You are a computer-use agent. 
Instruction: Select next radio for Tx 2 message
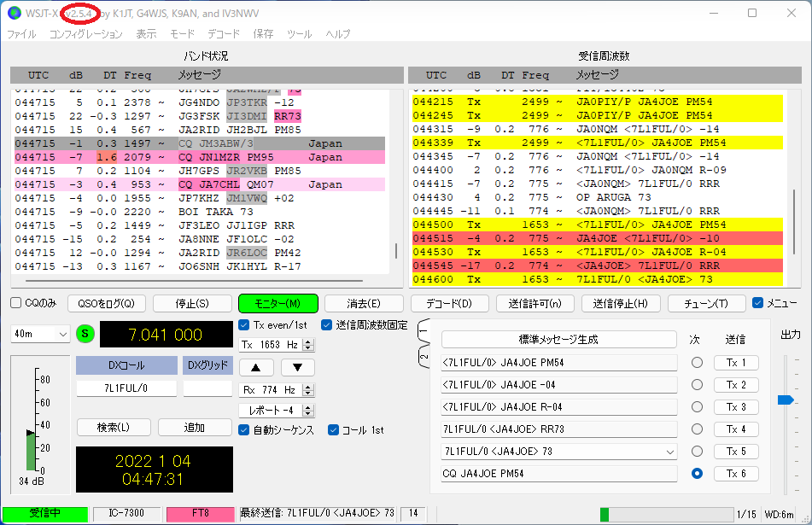[x=697, y=385]
